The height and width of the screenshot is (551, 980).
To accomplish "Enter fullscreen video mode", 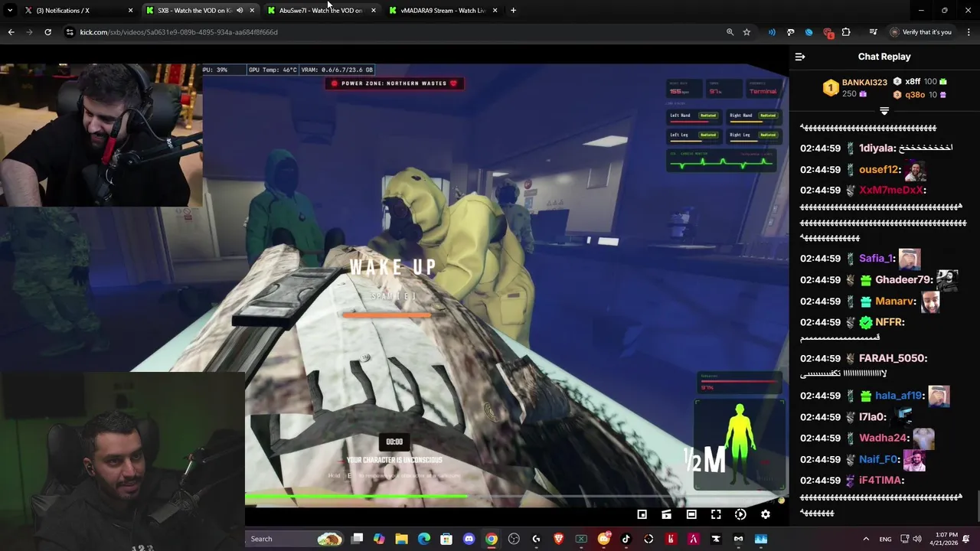I will (x=716, y=514).
